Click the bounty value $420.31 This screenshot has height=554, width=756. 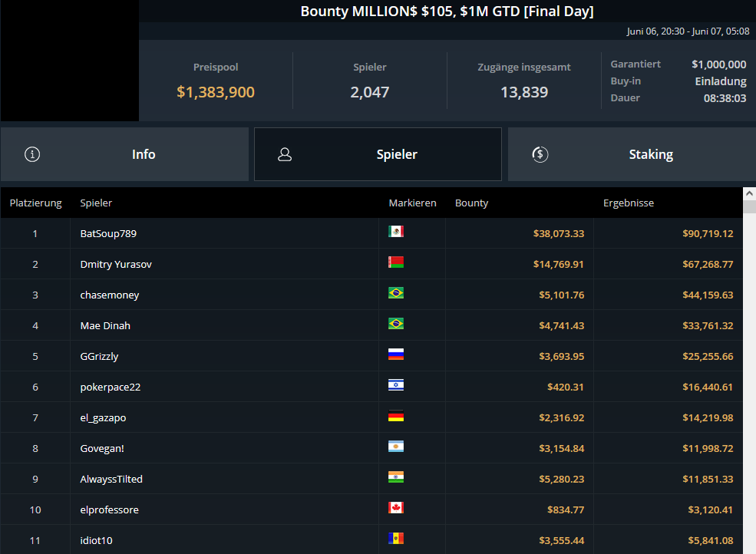click(x=565, y=387)
